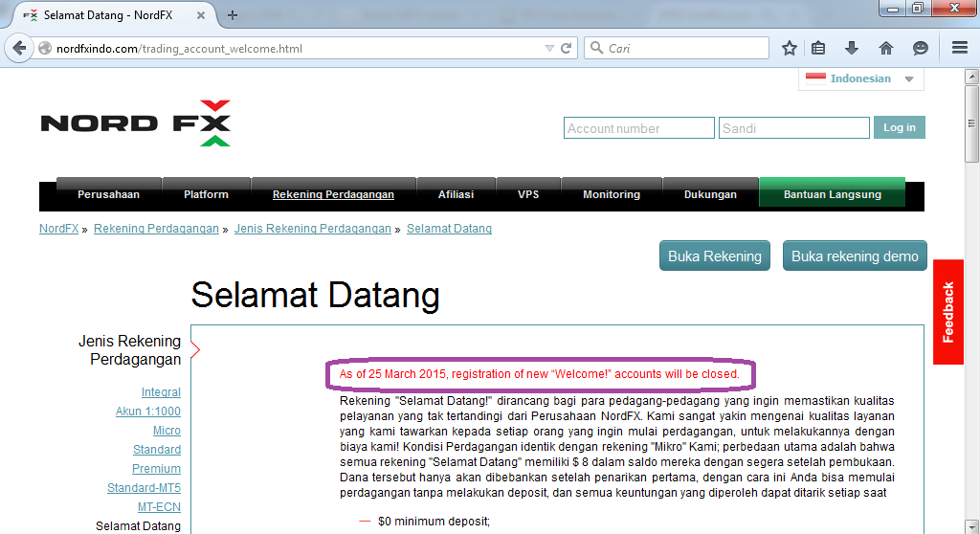Reload the page with the refresh icon
This screenshot has width=980, height=534.
pyautogui.click(x=567, y=48)
